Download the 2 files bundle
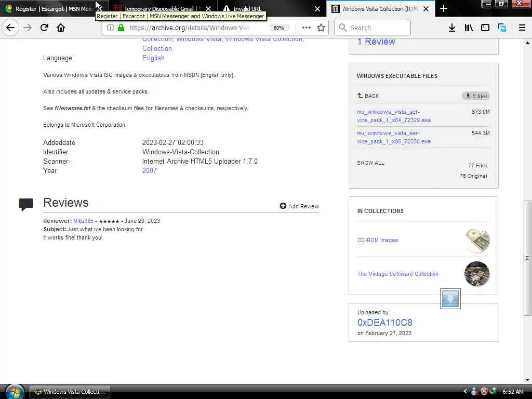The height and width of the screenshot is (399, 532). pos(476,96)
